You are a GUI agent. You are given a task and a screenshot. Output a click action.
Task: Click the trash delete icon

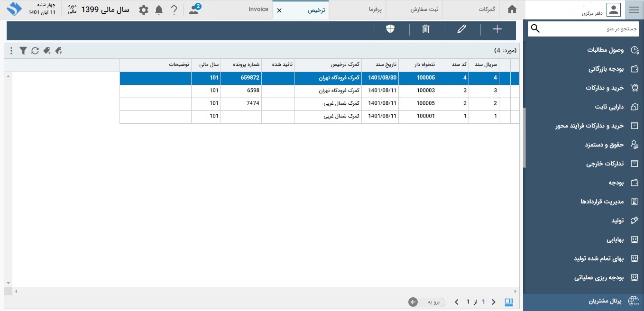[x=426, y=29]
